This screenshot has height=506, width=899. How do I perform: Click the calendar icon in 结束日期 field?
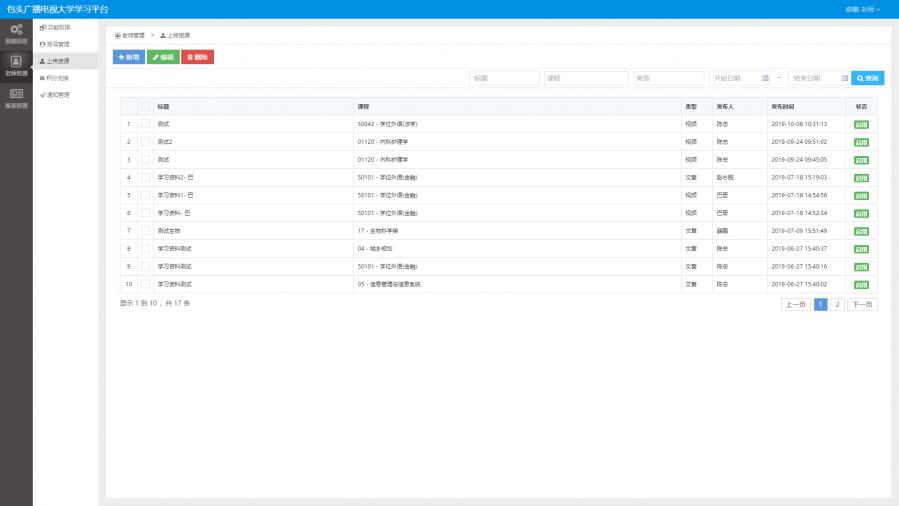pyautogui.click(x=843, y=78)
